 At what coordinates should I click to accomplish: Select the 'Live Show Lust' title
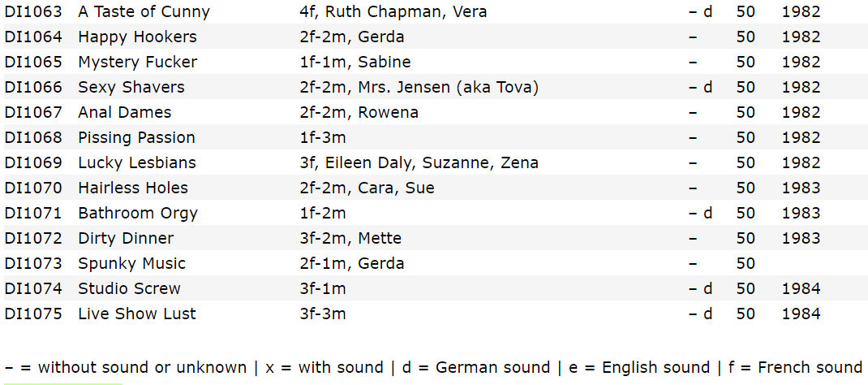137,314
